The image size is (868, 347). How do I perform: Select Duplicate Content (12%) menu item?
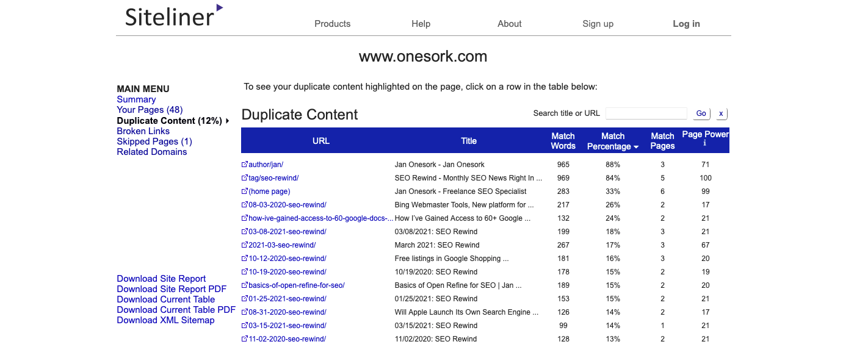[x=169, y=121]
